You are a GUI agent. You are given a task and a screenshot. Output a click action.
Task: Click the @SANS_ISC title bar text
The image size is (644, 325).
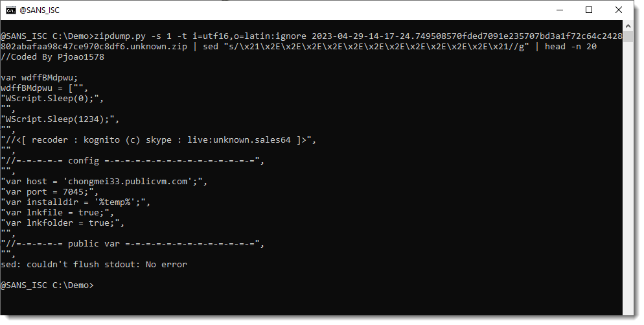tap(39, 10)
